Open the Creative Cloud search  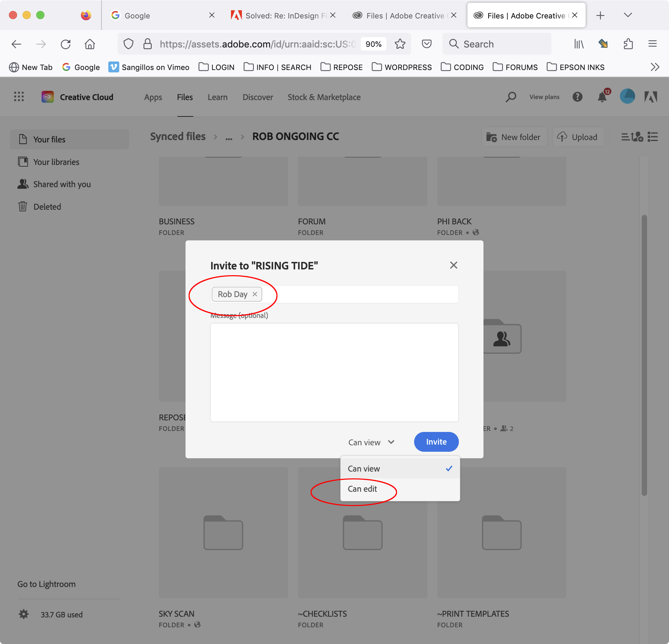pos(511,97)
